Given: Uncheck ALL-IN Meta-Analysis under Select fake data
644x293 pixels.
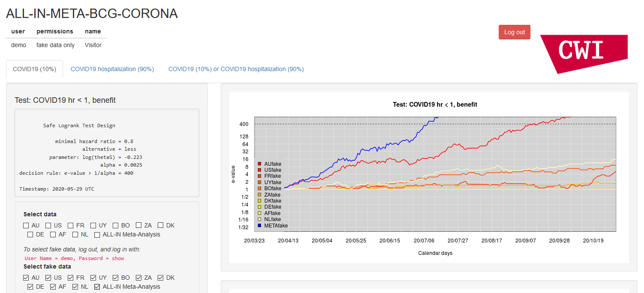Looking at the screenshot, I should pos(97,287).
